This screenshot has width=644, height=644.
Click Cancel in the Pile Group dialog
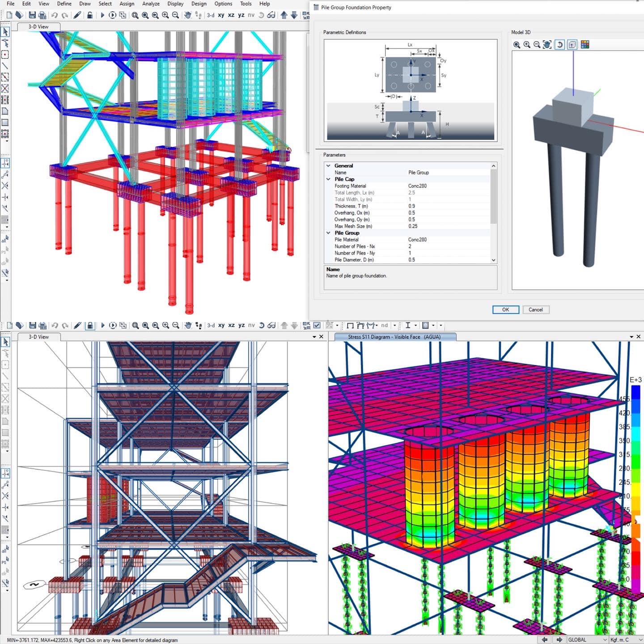(535, 310)
